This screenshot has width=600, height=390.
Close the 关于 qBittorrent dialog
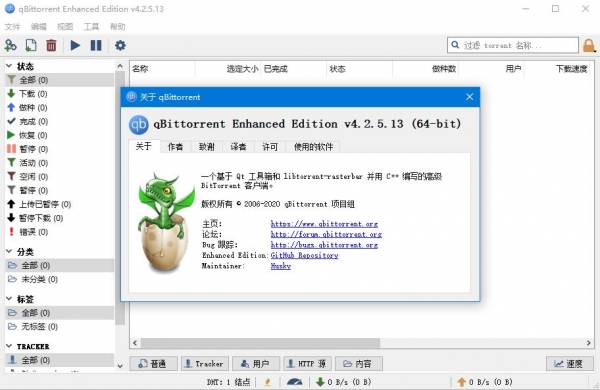[x=470, y=97]
